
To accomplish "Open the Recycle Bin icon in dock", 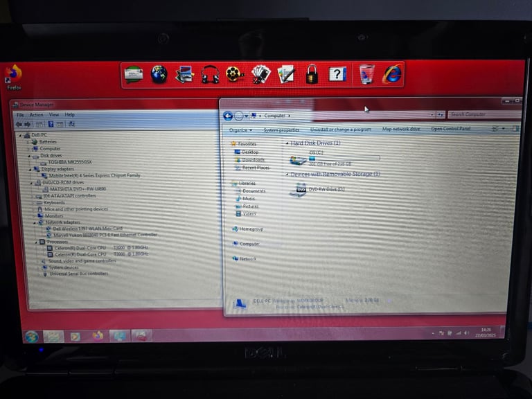I will tap(366, 74).
